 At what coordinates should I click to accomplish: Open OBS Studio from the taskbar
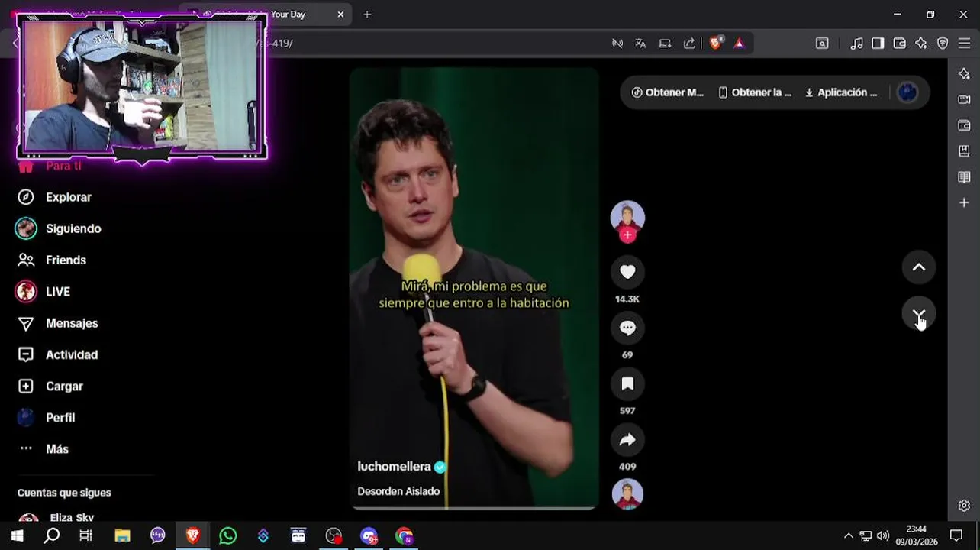334,535
